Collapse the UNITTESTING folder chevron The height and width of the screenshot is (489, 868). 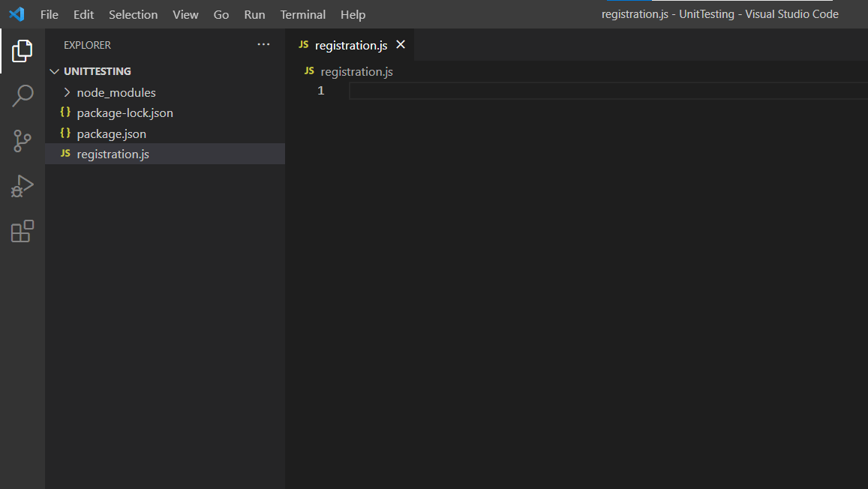point(54,70)
